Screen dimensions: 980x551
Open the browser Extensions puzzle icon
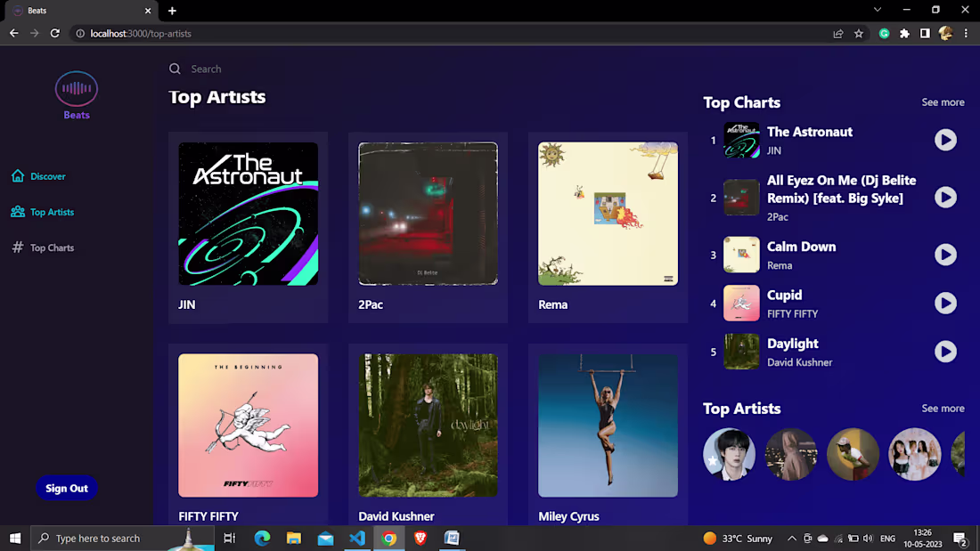[903, 33]
